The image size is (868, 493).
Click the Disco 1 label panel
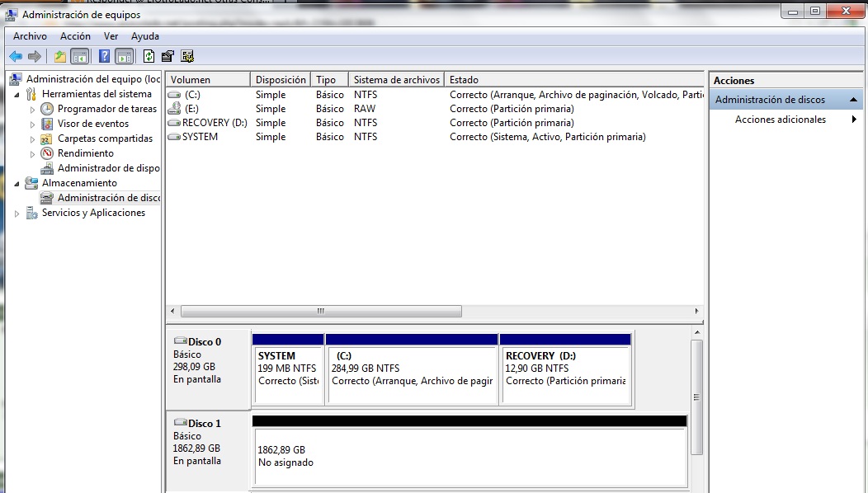click(209, 450)
